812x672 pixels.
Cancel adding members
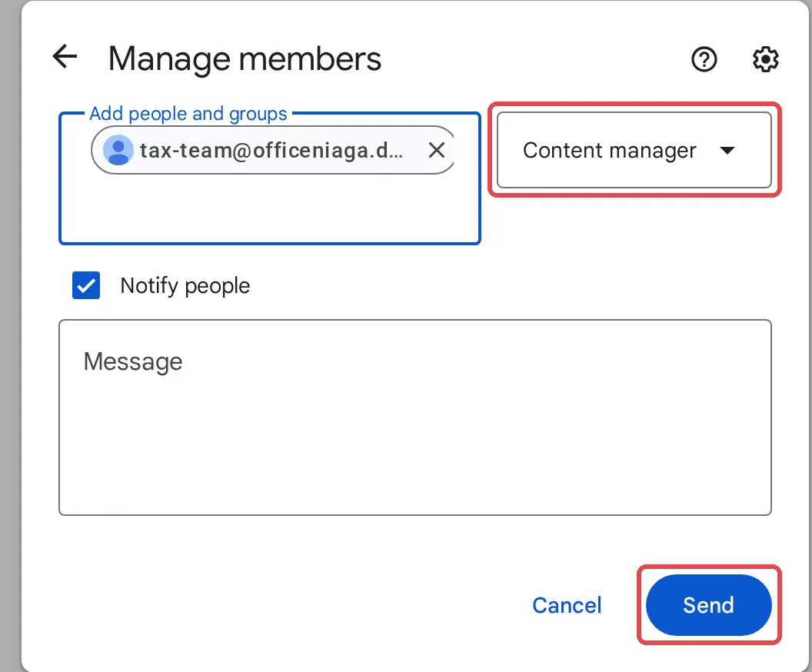567,604
